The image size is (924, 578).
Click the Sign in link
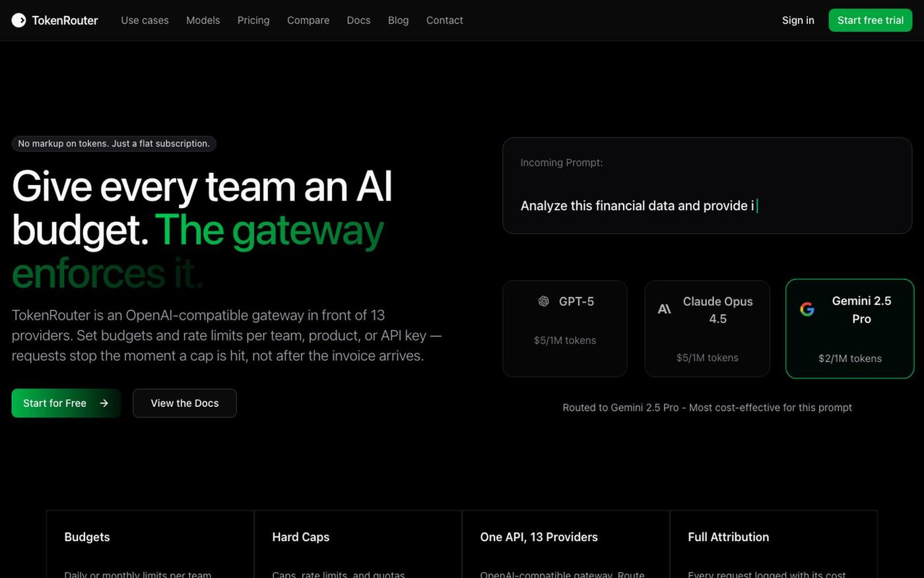[798, 20]
